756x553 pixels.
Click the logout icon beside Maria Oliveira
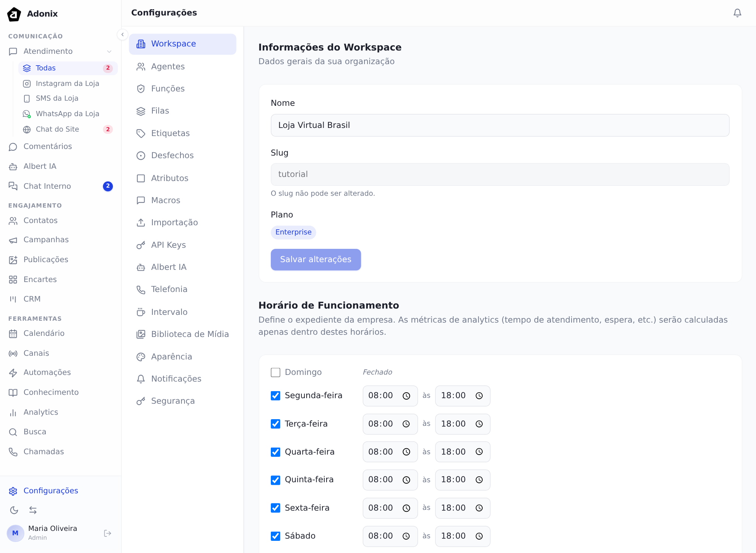coord(108,533)
